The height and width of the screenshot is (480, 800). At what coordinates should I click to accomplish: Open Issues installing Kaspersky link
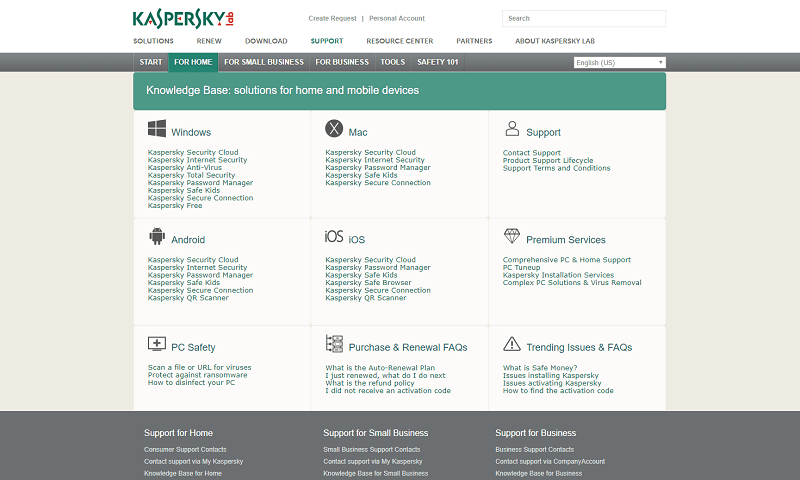click(551, 375)
